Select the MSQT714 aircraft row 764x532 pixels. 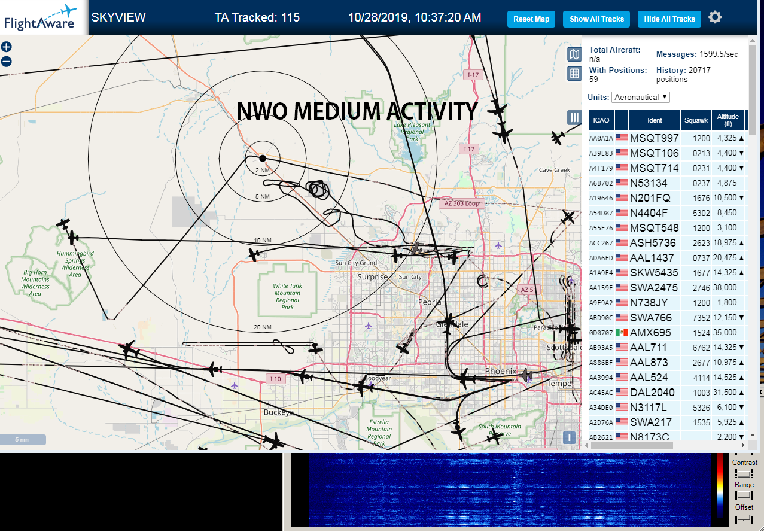point(667,168)
